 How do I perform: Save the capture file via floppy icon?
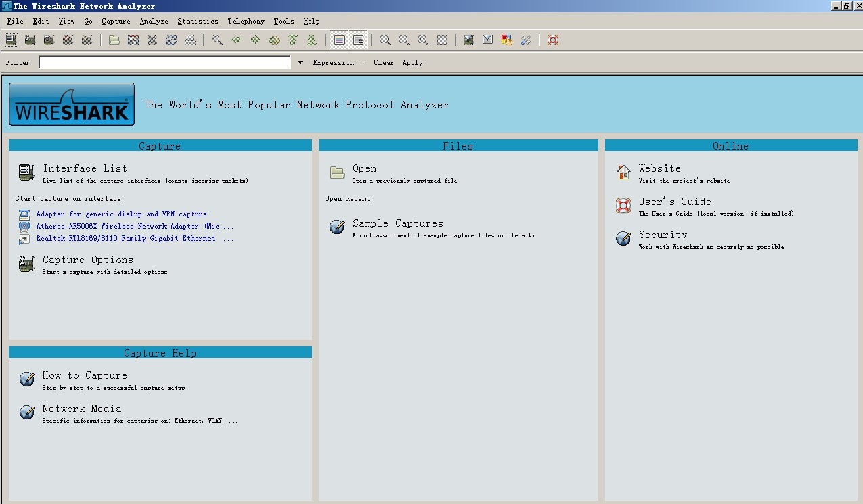pyautogui.click(x=133, y=40)
